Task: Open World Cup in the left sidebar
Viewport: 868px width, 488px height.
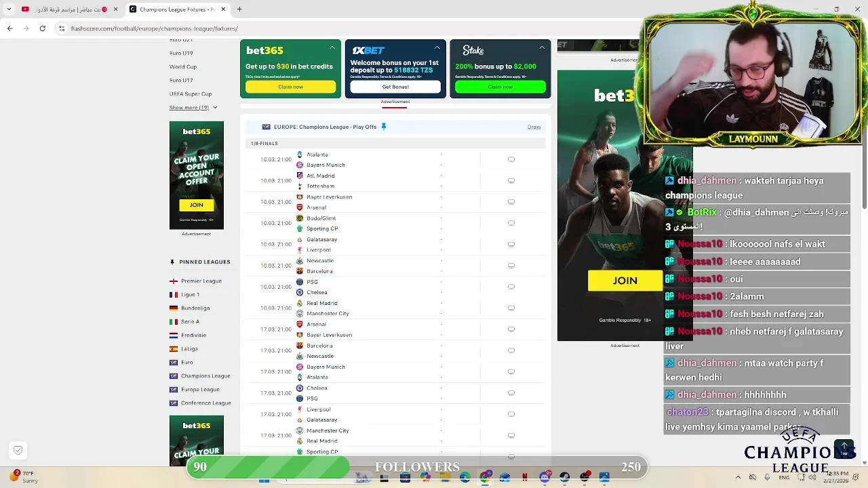Action: (x=183, y=66)
